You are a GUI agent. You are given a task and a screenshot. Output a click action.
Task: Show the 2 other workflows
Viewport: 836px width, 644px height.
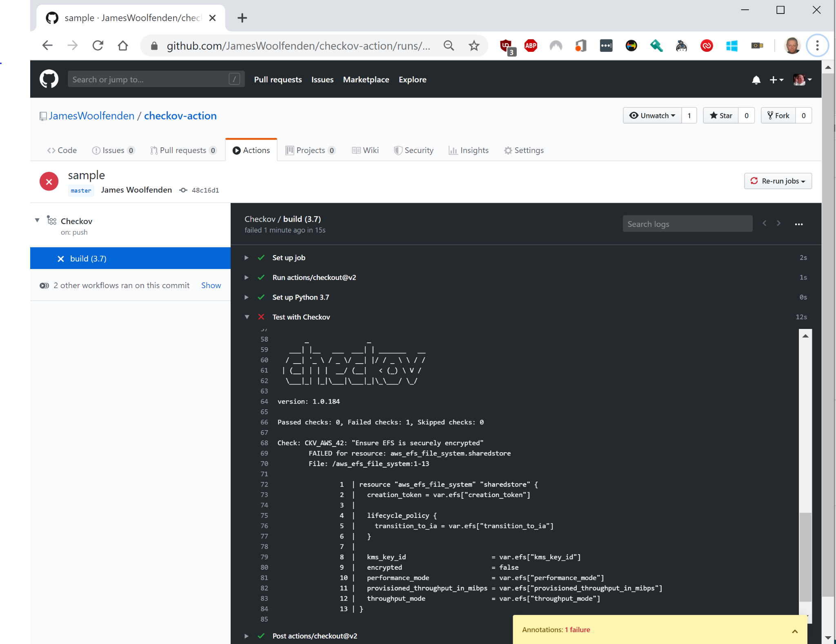[211, 285]
